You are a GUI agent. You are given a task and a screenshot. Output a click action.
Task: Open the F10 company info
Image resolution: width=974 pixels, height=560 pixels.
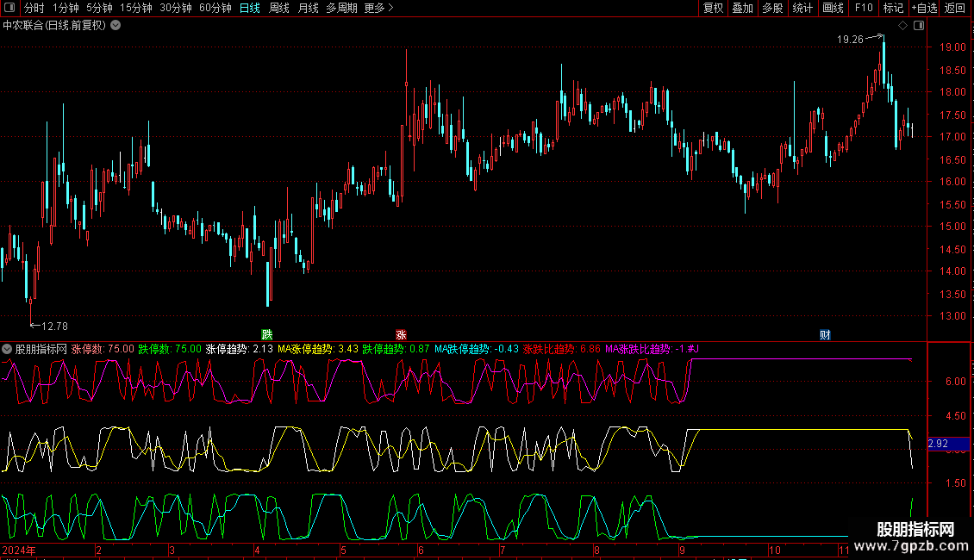[x=863, y=8]
